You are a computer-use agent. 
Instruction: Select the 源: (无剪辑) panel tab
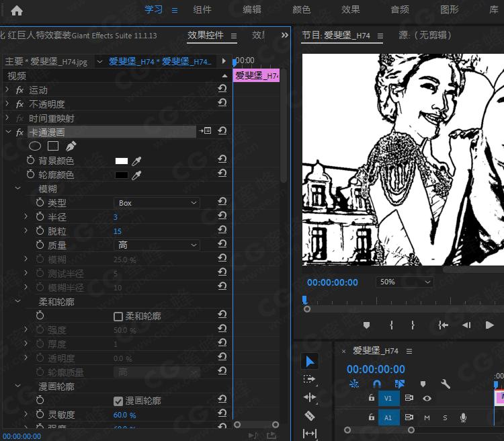425,35
